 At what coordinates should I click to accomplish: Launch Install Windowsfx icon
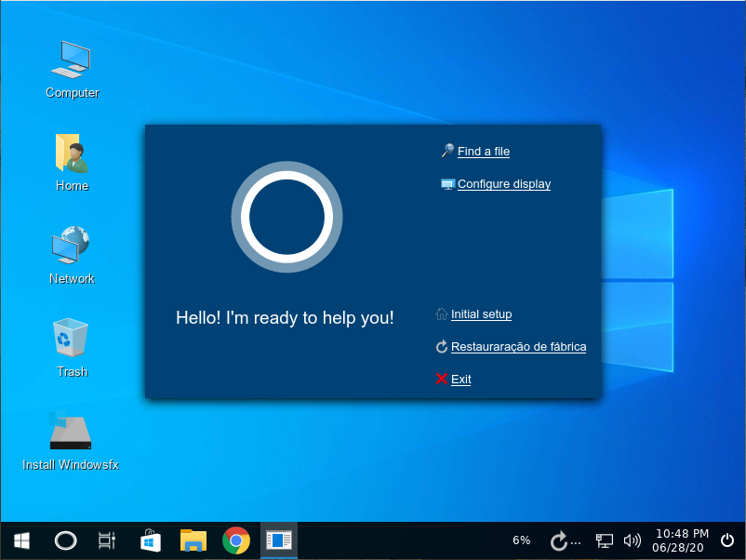(71, 440)
